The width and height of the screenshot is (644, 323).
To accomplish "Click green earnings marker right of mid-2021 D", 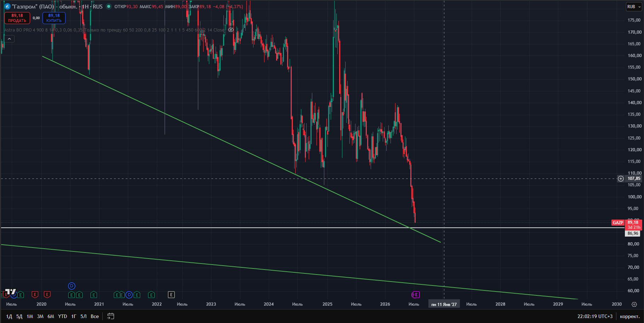I will click(x=137, y=295).
